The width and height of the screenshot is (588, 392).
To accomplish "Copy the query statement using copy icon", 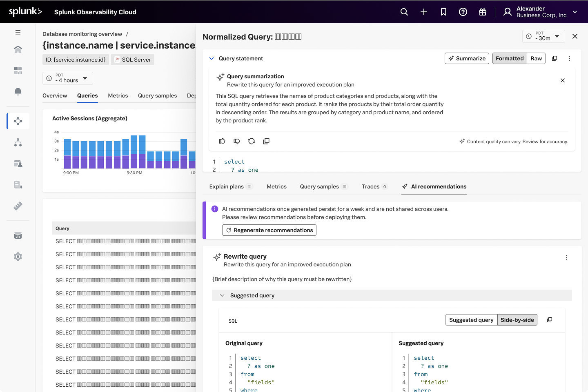I will pos(555,58).
